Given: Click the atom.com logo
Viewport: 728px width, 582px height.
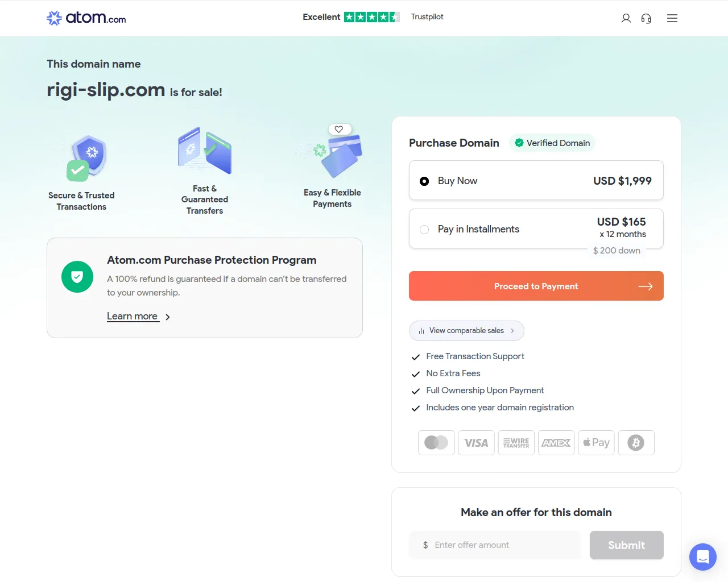Looking at the screenshot, I should 86,18.
